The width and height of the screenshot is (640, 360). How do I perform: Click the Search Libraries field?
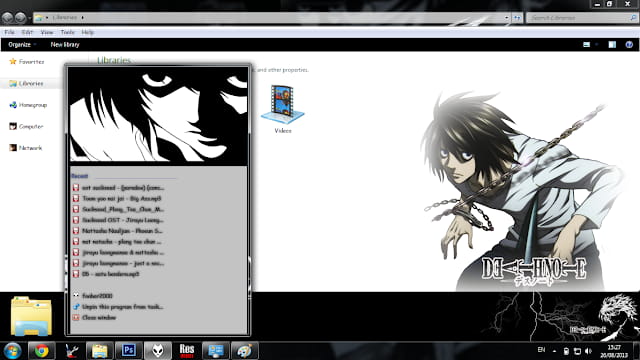tap(582, 18)
